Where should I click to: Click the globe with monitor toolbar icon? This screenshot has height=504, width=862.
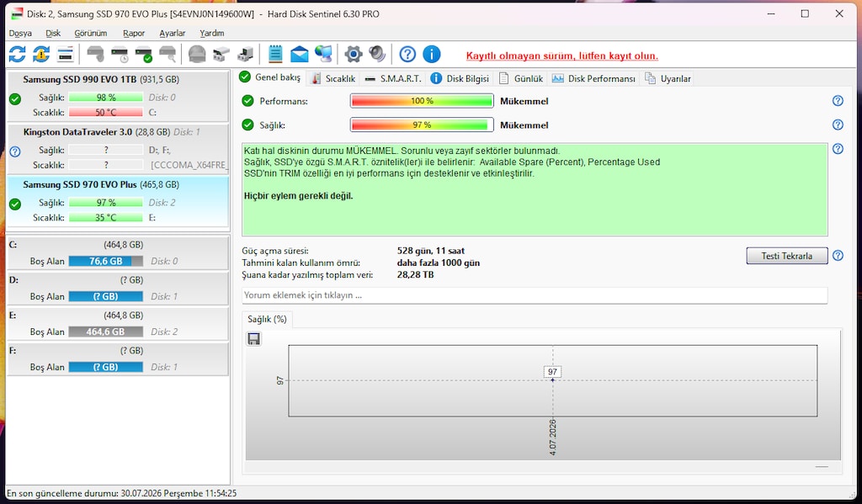pos(323,54)
